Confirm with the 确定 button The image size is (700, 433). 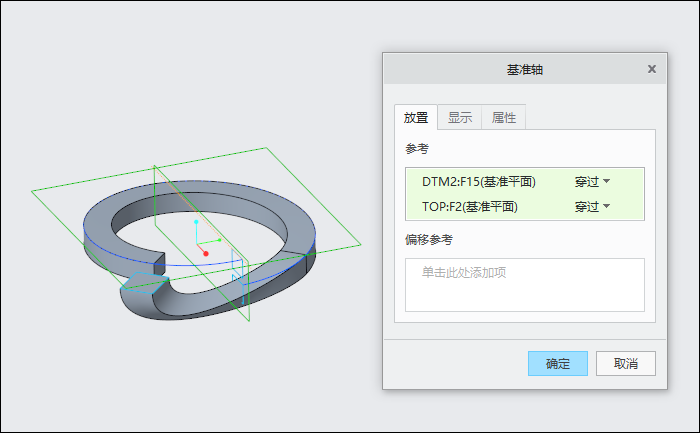(558, 363)
